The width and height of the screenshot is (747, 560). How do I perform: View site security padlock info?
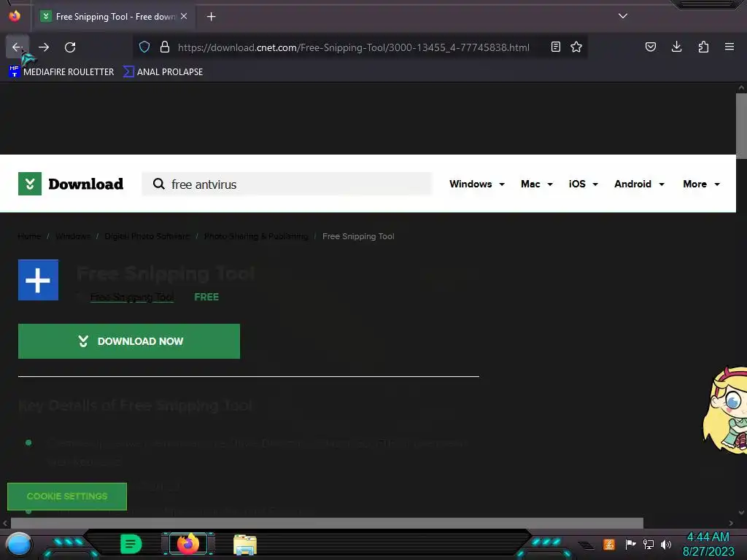(165, 47)
